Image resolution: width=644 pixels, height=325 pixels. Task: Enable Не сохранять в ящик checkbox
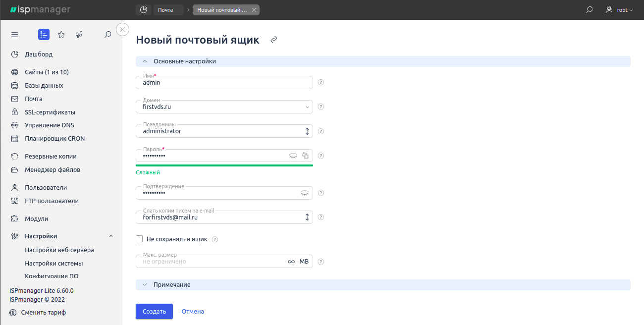(x=139, y=239)
